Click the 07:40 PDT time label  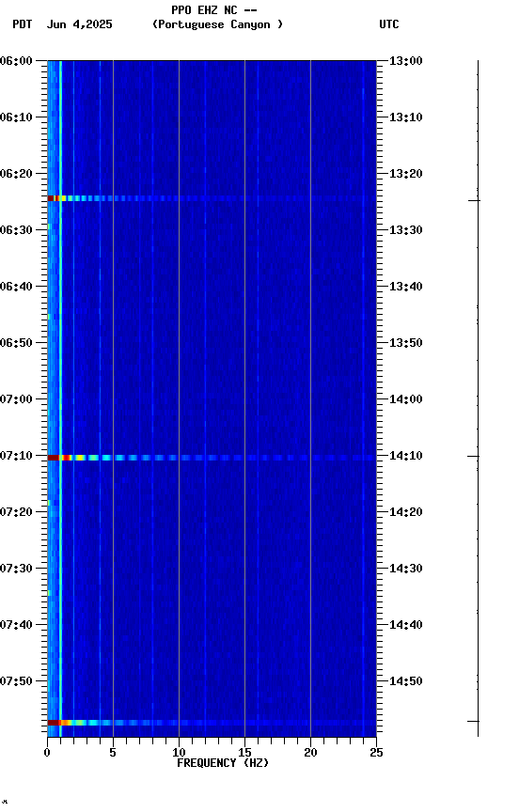[16, 625]
